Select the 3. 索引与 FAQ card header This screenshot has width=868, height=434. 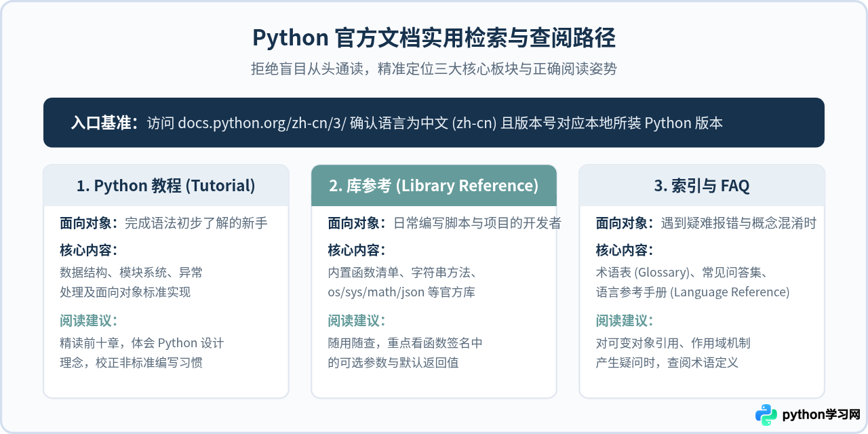tap(702, 186)
